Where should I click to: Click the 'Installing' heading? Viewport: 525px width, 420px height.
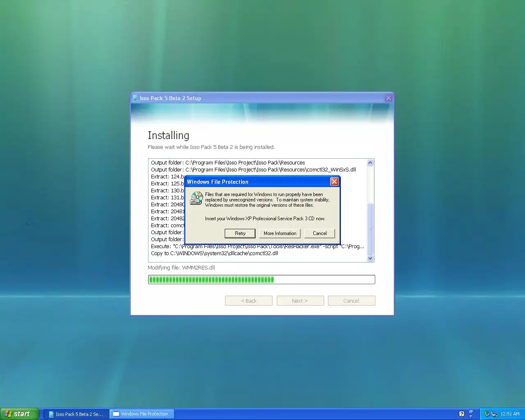(x=169, y=135)
